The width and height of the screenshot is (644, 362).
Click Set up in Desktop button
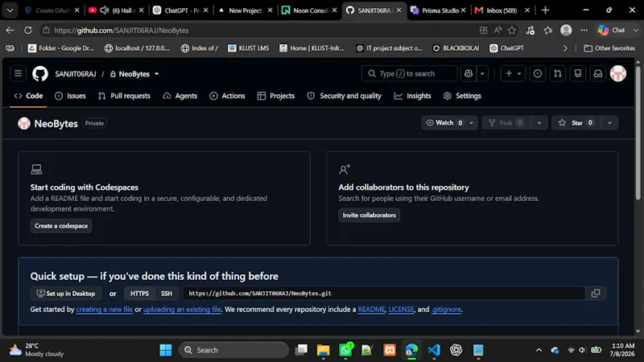(x=66, y=293)
